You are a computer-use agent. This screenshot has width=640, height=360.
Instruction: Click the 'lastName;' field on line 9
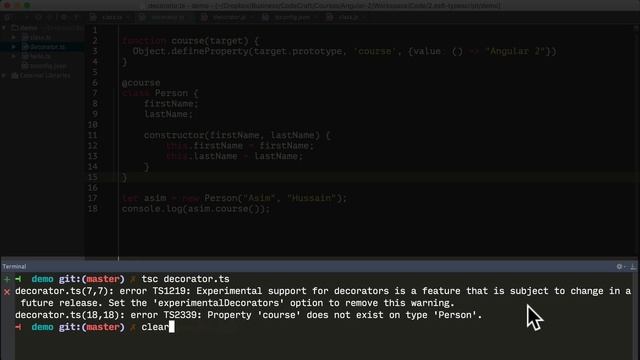point(168,114)
